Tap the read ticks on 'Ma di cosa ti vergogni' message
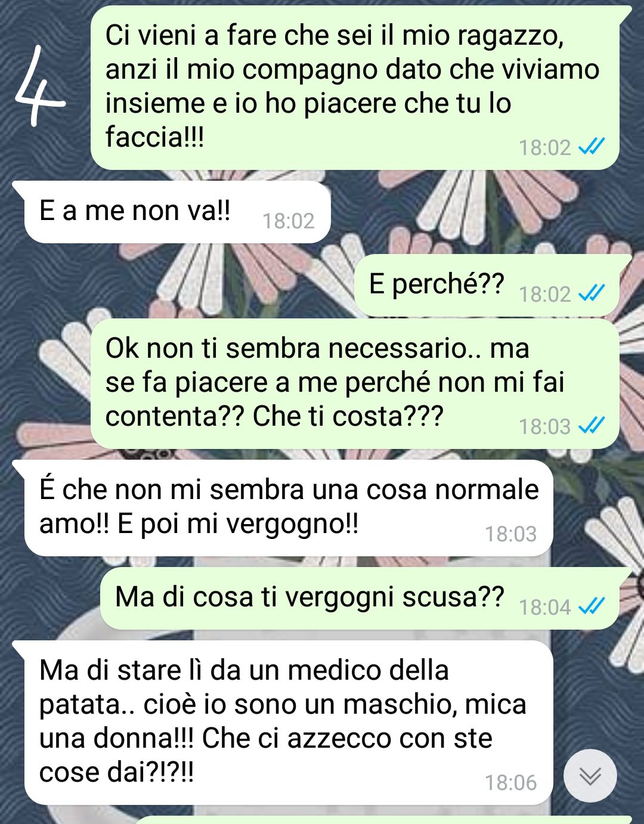 tap(592, 606)
